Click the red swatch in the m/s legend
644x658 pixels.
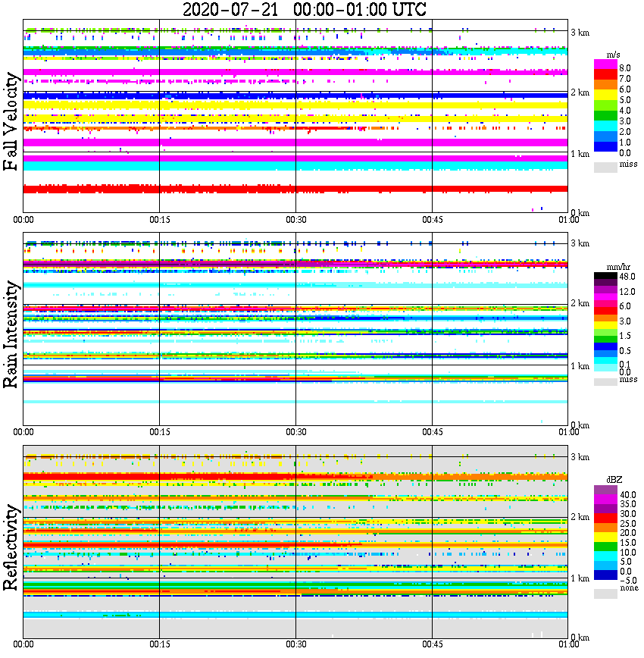(x=605, y=75)
